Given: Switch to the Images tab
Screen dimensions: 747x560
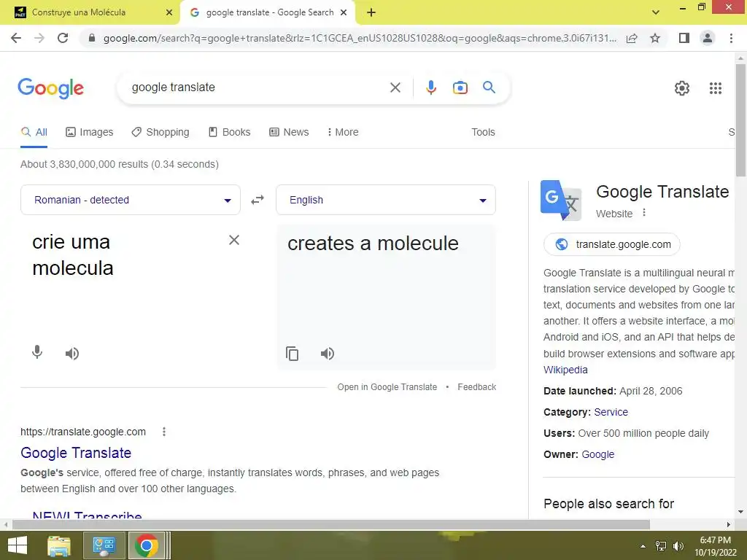Looking at the screenshot, I should click(x=90, y=132).
